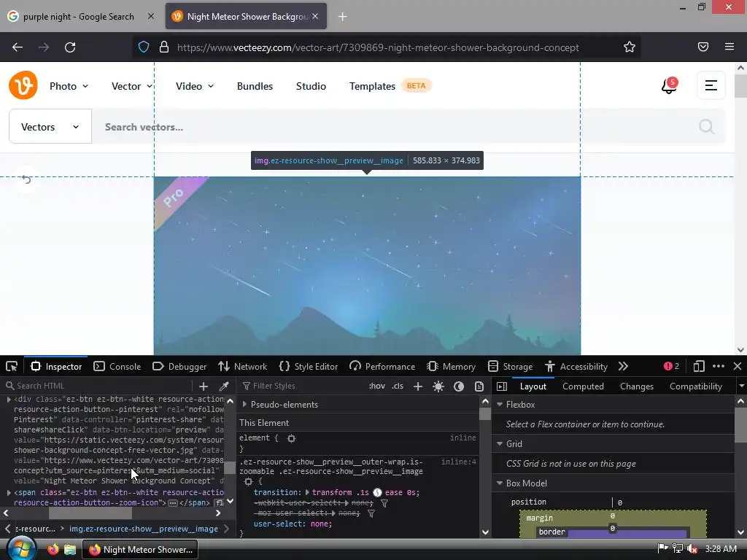
Task: Collapse the Box Model section
Action: (500, 483)
